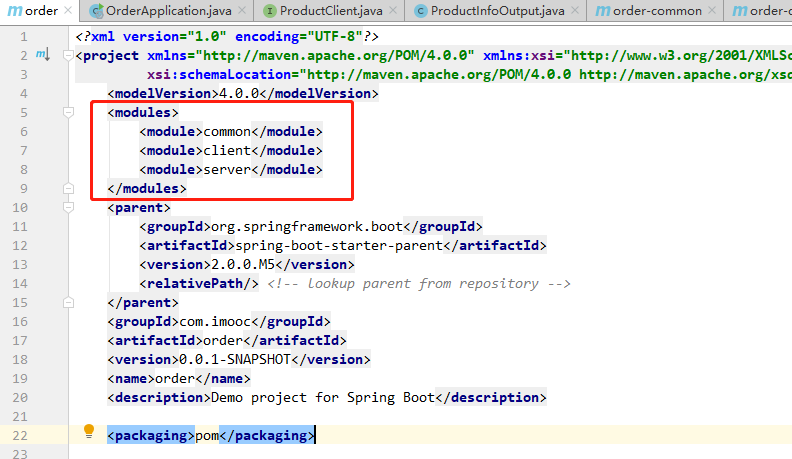Click the artifactId value 'order' on line 17
This screenshot has height=459, width=792.
(223, 341)
